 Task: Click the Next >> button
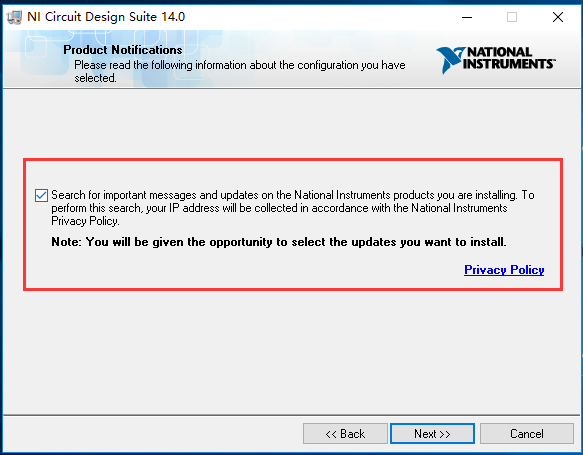click(432, 433)
